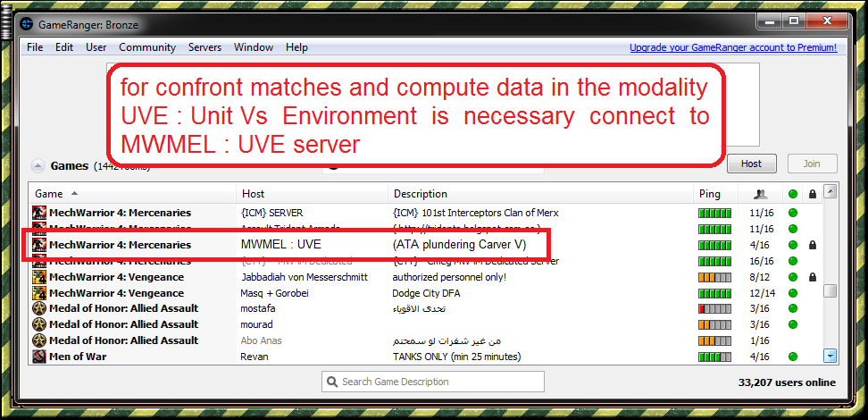
Task: Click red ping bars for mostafa row
Action: click(x=714, y=308)
